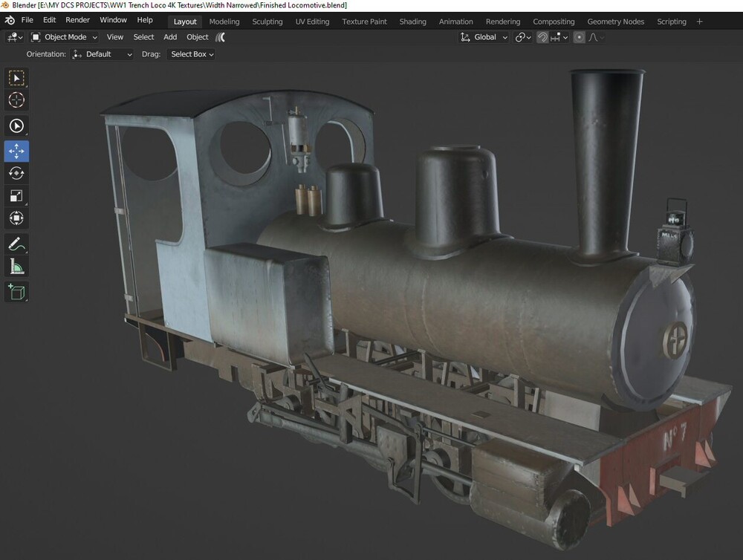
Task: Open the viewport Object menu
Action: tap(197, 37)
